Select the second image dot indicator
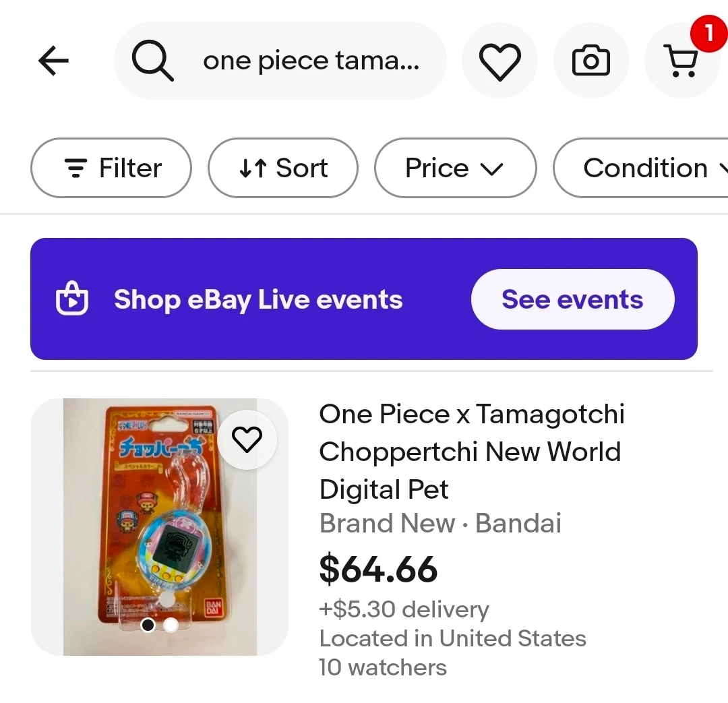Screen dimensions: 728x703 [171, 625]
